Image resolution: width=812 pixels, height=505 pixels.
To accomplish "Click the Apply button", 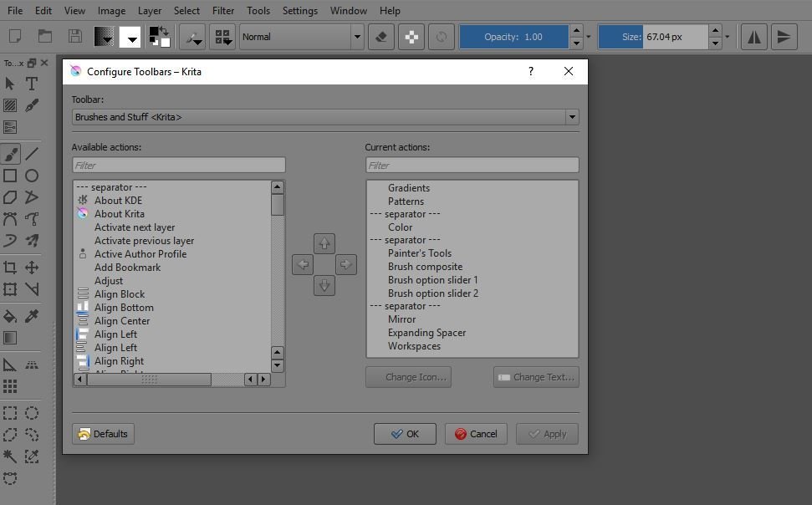I will coord(547,434).
